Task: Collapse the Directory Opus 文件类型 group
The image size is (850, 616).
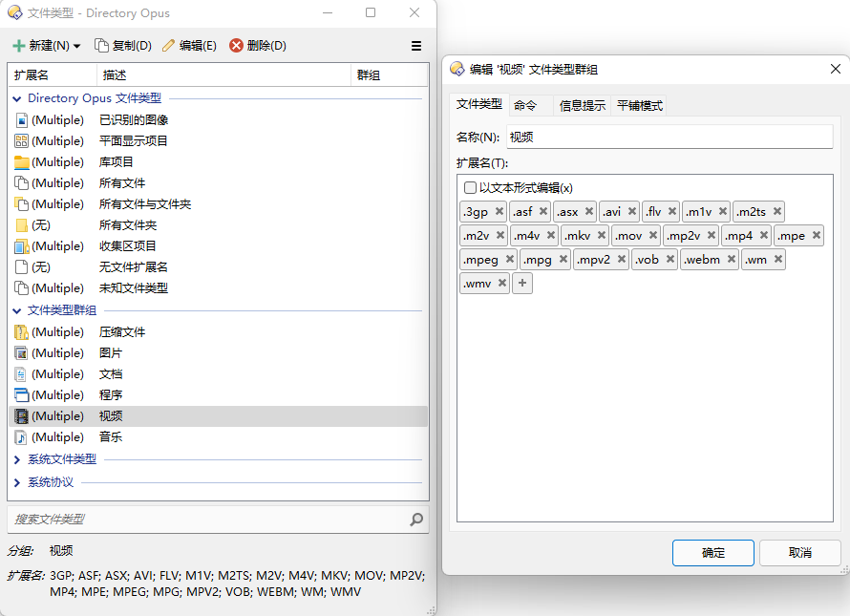Action: tap(17, 98)
